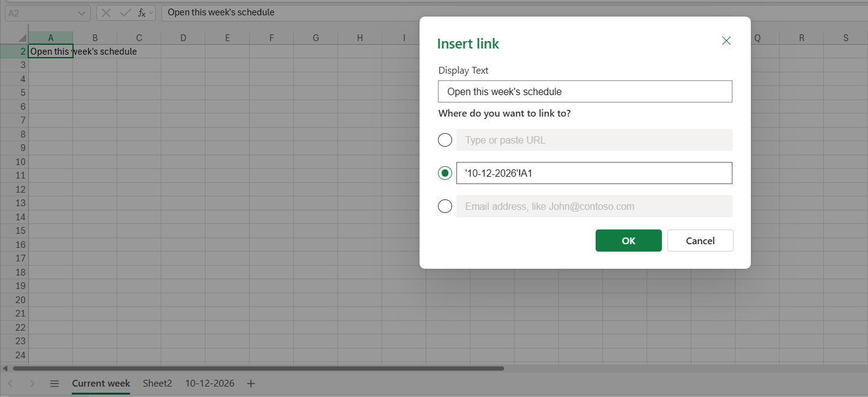Select the email address radio button
The image size is (868, 397).
tap(445, 206)
